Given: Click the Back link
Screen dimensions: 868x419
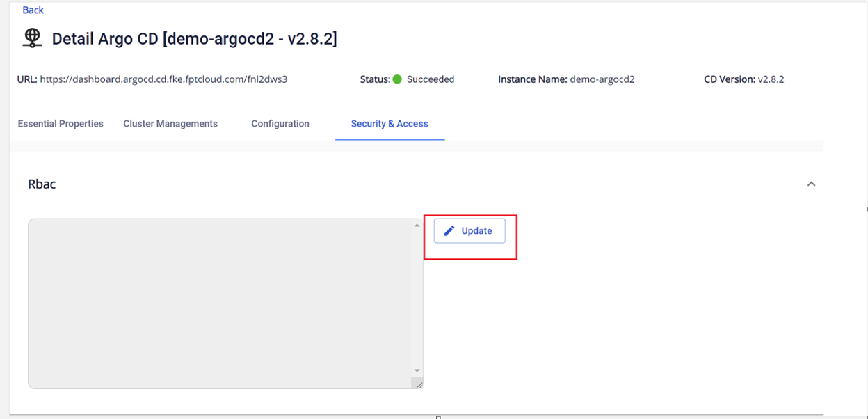Looking at the screenshot, I should [33, 10].
